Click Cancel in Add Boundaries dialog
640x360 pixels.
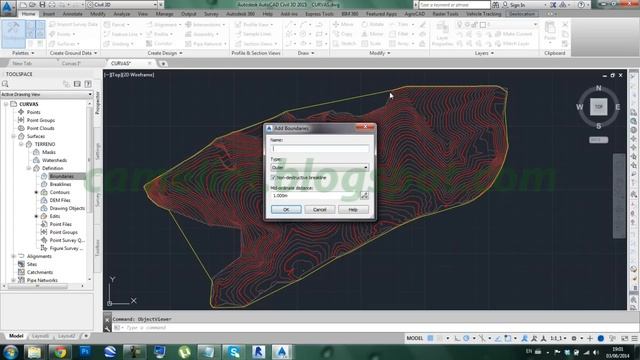coord(320,209)
